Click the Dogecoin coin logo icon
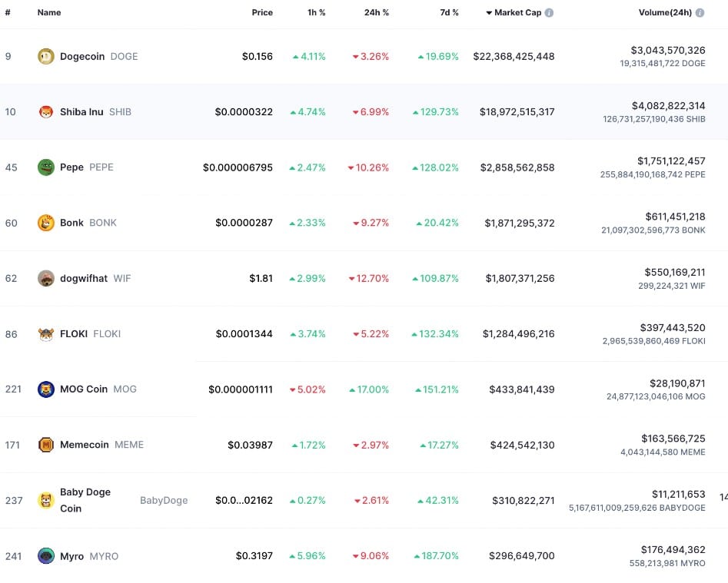 point(46,56)
